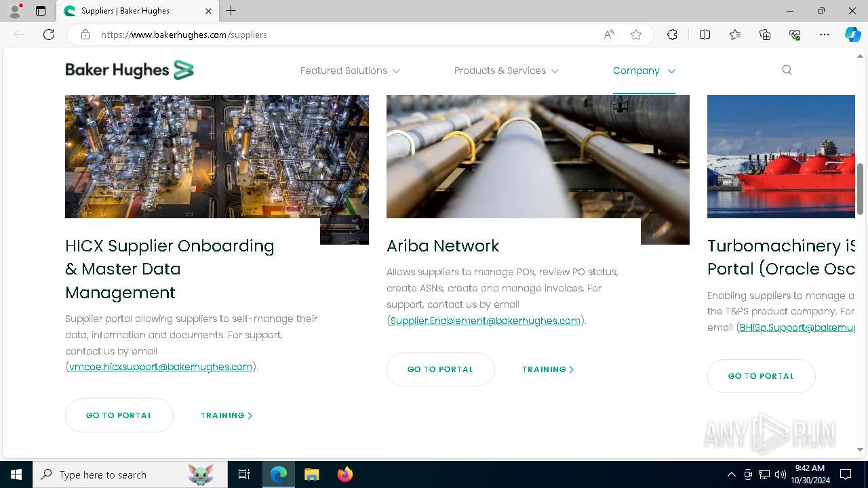
Task: Open Ariba Network Training link
Action: pyautogui.click(x=548, y=369)
